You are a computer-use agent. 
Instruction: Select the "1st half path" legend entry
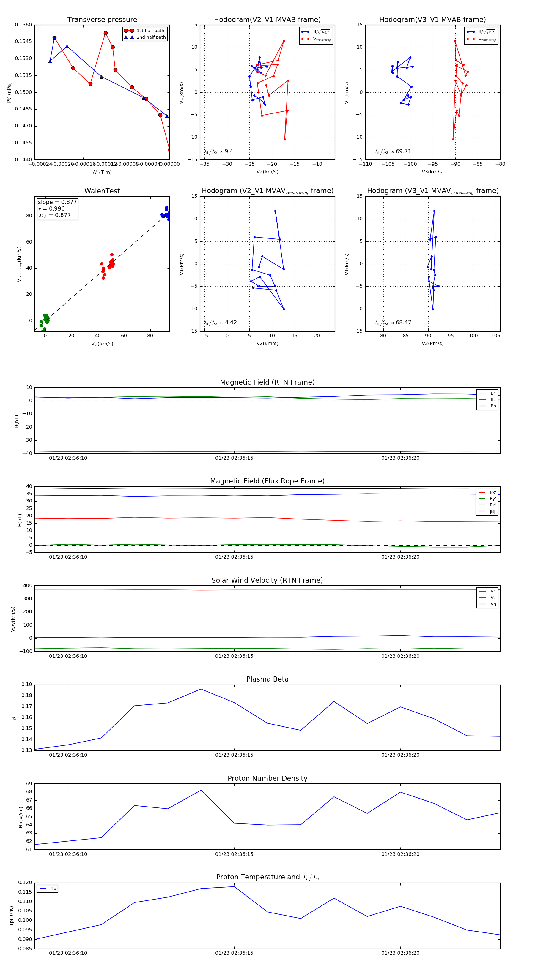tap(145, 31)
